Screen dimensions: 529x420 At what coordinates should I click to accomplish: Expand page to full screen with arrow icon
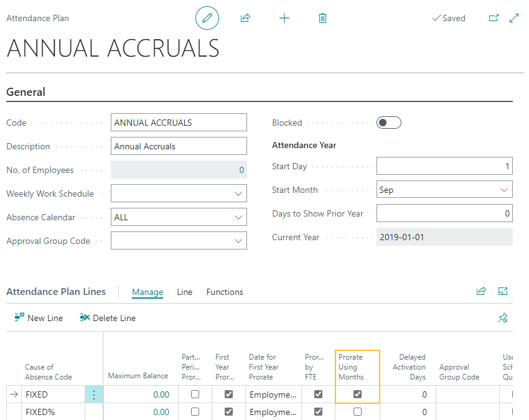pyautogui.click(x=513, y=18)
